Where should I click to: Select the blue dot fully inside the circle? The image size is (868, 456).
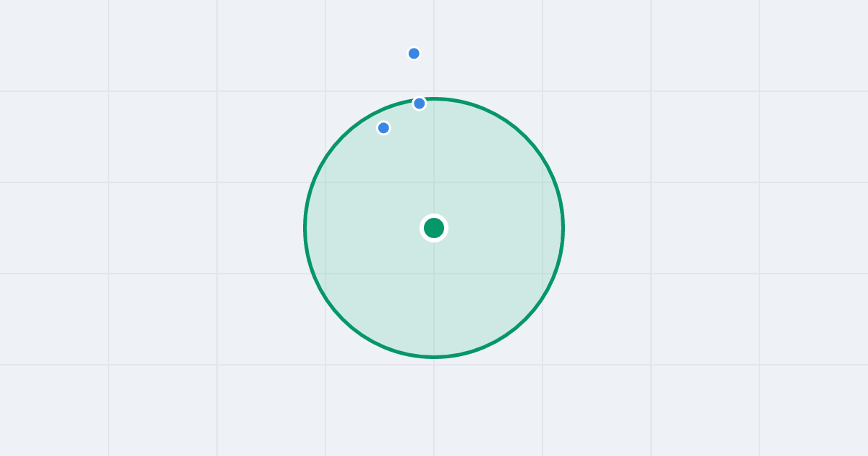click(x=383, y=128)
